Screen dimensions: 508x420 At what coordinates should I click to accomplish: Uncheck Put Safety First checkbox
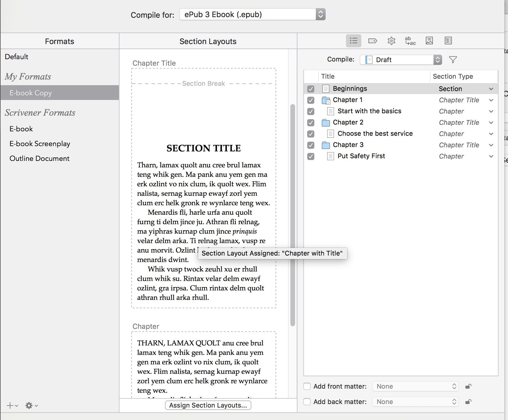pyautogui.click(x=311, y=156)
